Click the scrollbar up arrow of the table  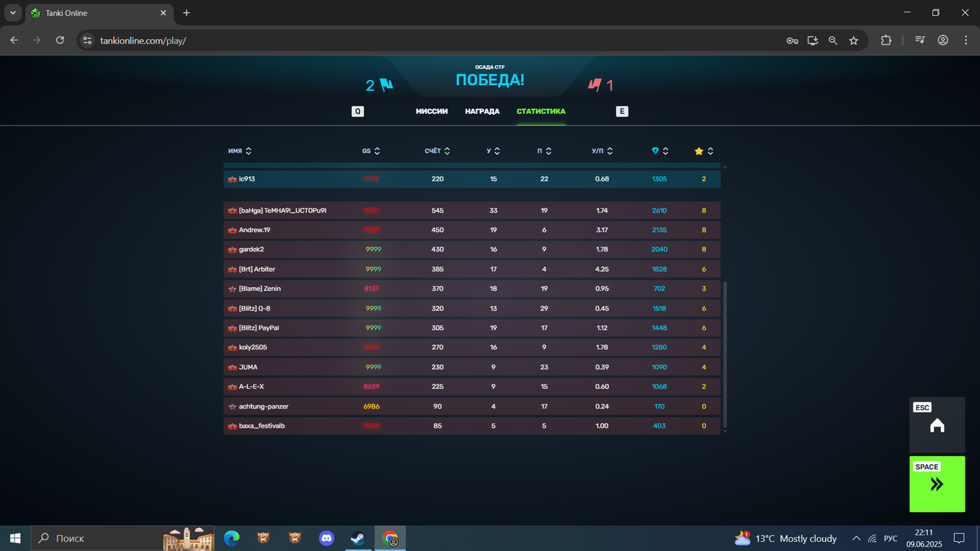725,166
